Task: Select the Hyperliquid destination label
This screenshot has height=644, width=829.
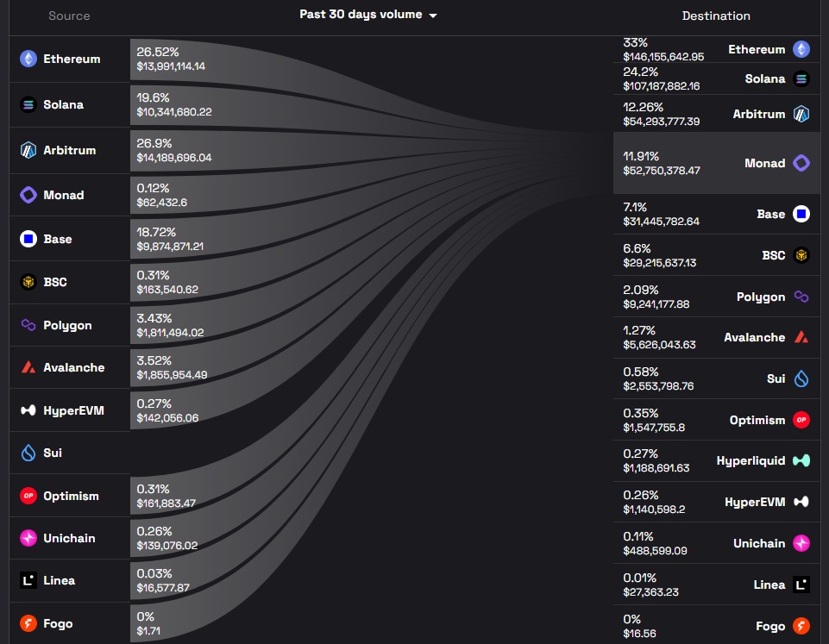Action: [x=750, y=460]
